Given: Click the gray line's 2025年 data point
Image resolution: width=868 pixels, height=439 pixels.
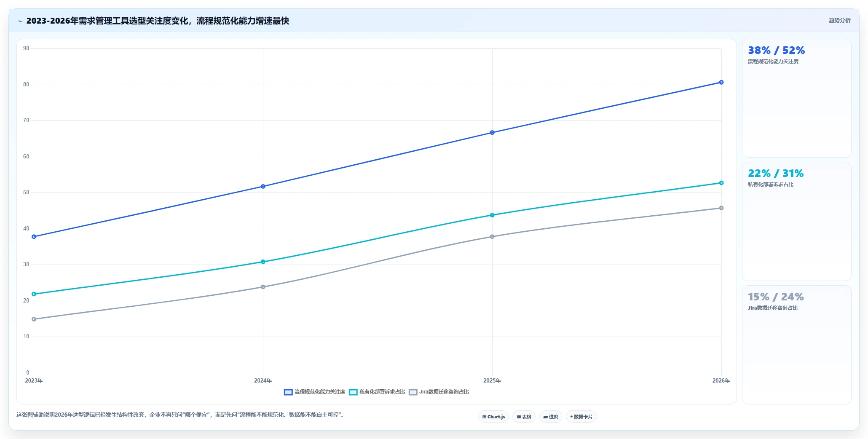Looking at the screenshot, I should [492, 237].
